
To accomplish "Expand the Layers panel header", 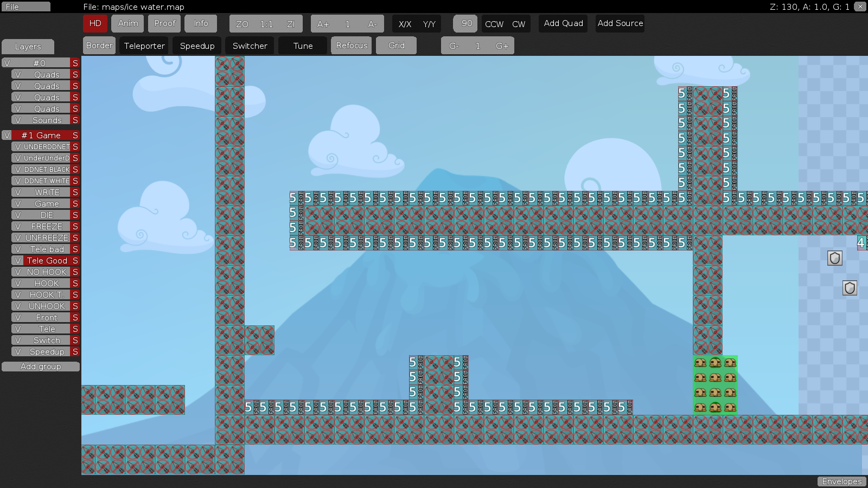I will click(x=28, y=47).
